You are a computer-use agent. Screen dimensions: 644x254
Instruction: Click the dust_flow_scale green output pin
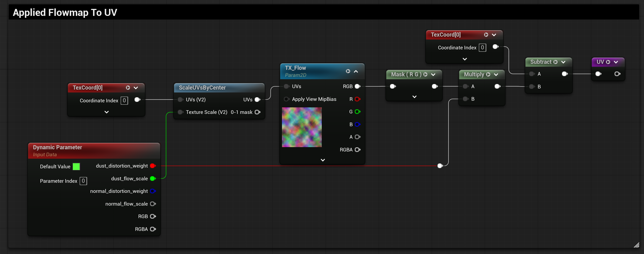pos(153,178)
